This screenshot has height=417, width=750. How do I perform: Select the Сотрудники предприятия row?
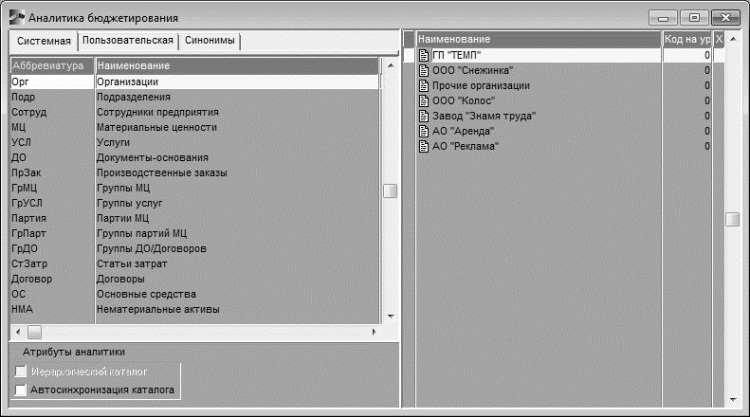(195, 112)
